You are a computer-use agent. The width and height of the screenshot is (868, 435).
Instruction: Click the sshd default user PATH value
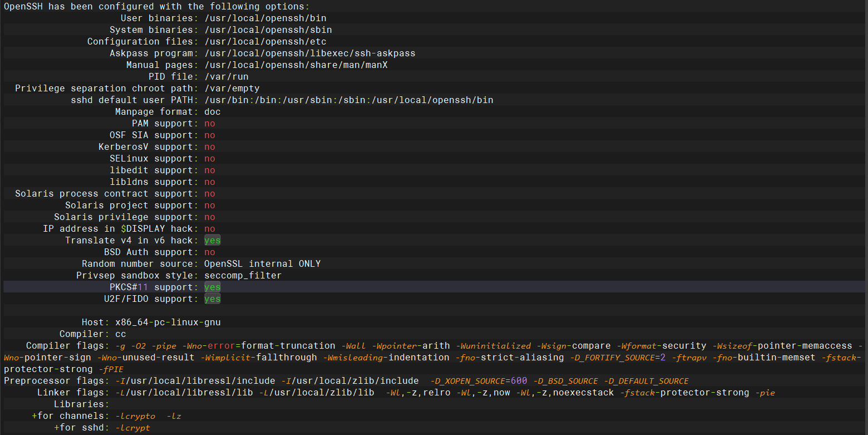pyautogui.click(x=349, y=100)
